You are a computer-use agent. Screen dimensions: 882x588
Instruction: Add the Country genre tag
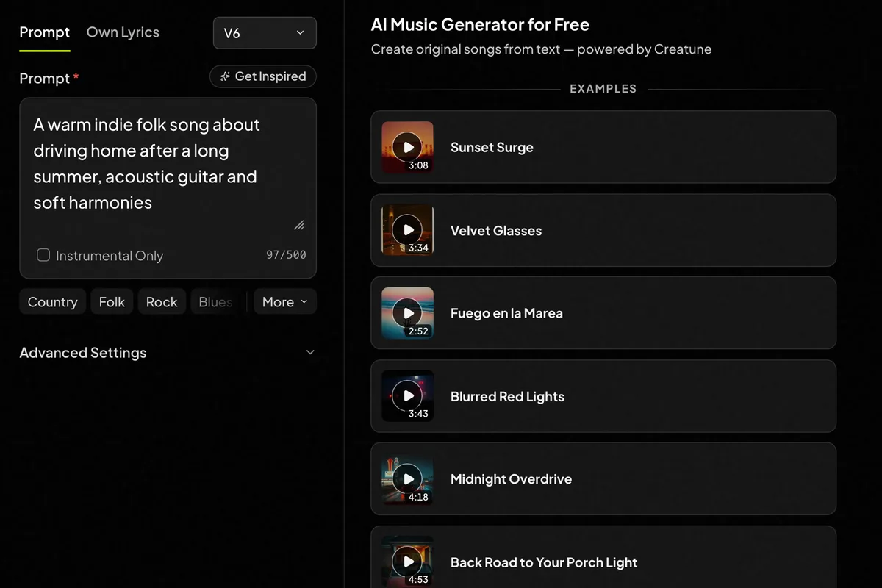[52, 302]
